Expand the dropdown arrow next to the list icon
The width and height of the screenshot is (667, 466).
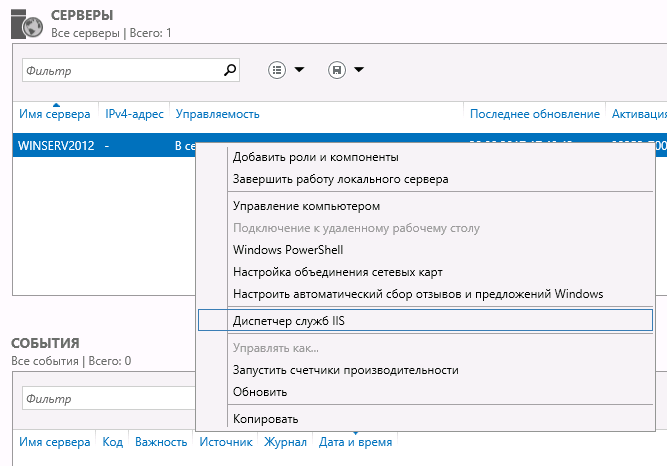[299, 70]
